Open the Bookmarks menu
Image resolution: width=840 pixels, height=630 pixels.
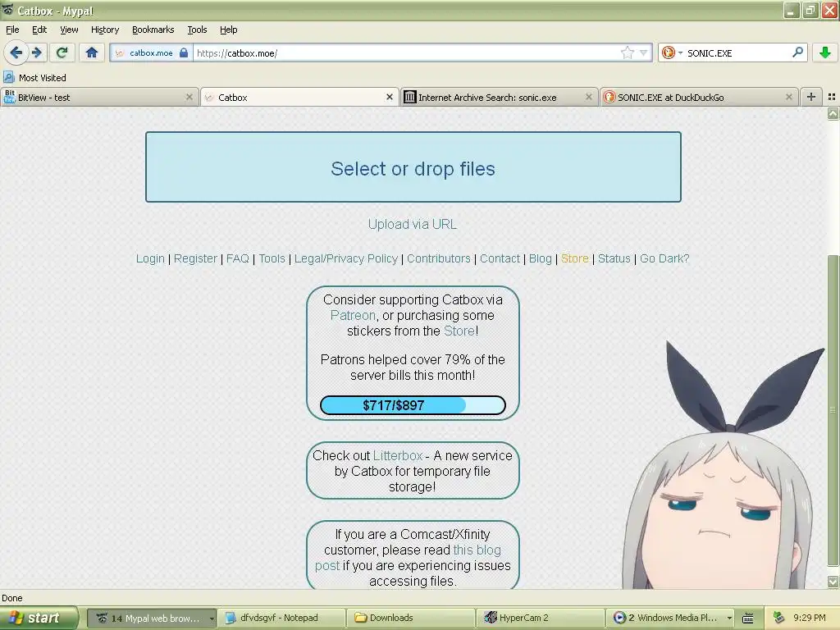point(153,30)
